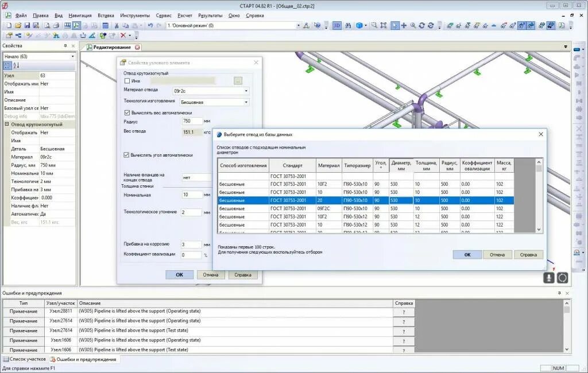Create a new file from the toolbar
Screen dimensions: 588x373
(9, 25)
